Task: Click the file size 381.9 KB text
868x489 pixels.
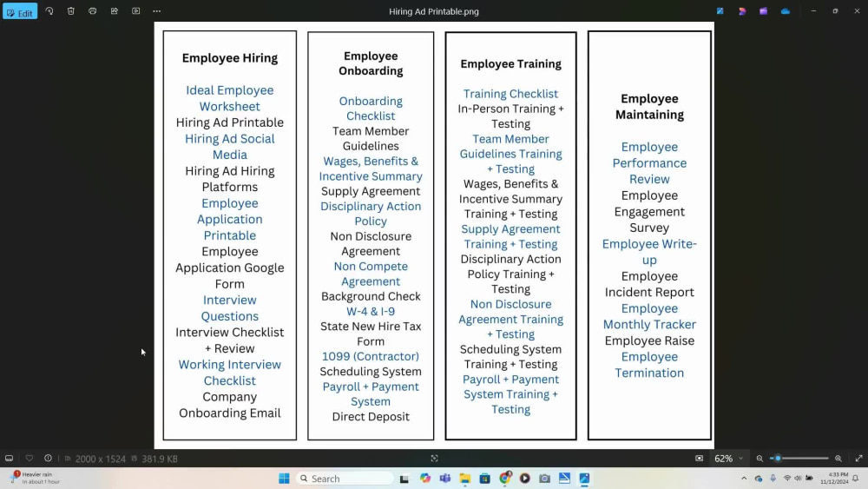Action: pyautogui.click(x=160, y=459)
